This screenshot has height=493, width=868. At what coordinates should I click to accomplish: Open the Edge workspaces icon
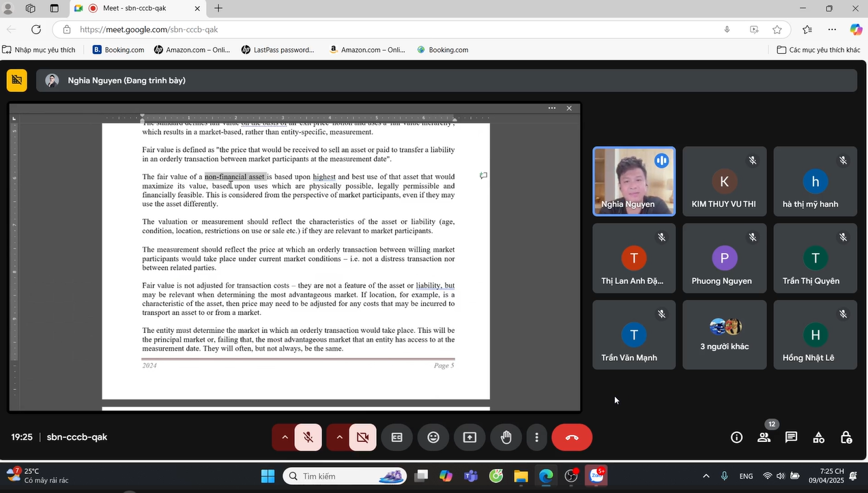point(30,8)
